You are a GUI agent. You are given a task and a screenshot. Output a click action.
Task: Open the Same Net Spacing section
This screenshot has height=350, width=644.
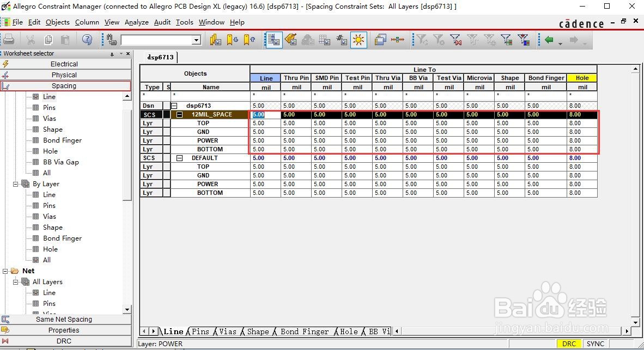66,319
